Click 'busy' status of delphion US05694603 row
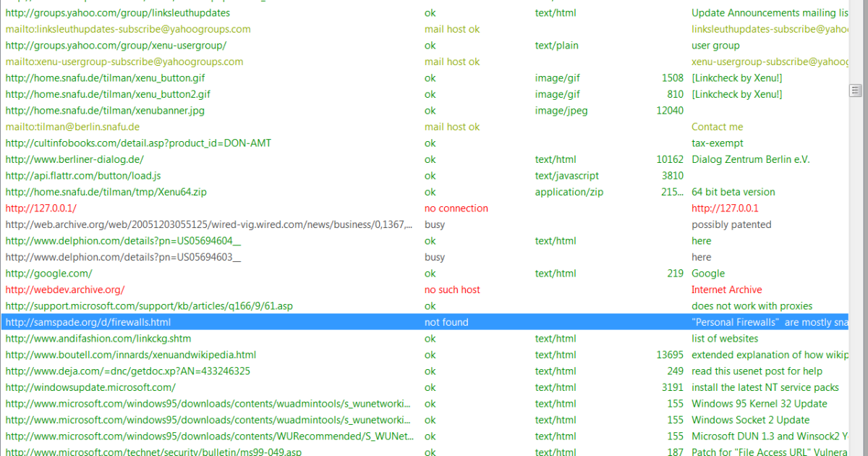 pos(435,257)
